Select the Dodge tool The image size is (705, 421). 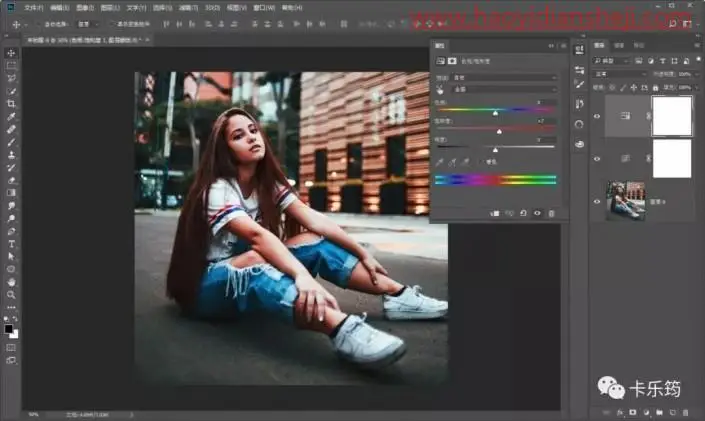(x=11, y=219)
